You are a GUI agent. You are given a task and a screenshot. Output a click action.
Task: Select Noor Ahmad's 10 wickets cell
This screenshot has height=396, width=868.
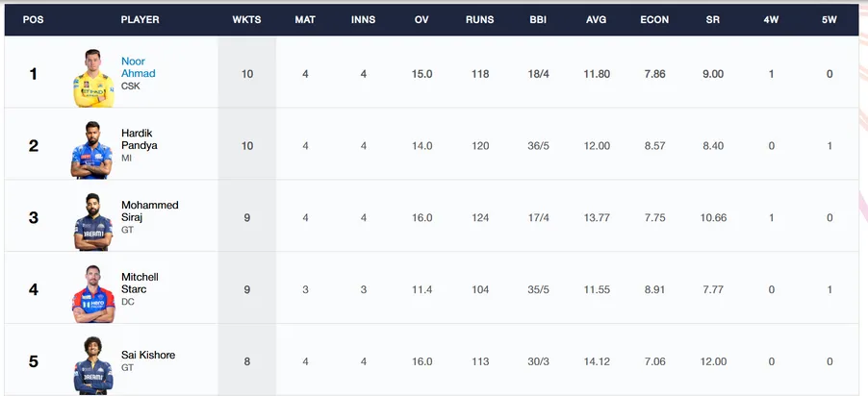[247, 74]
